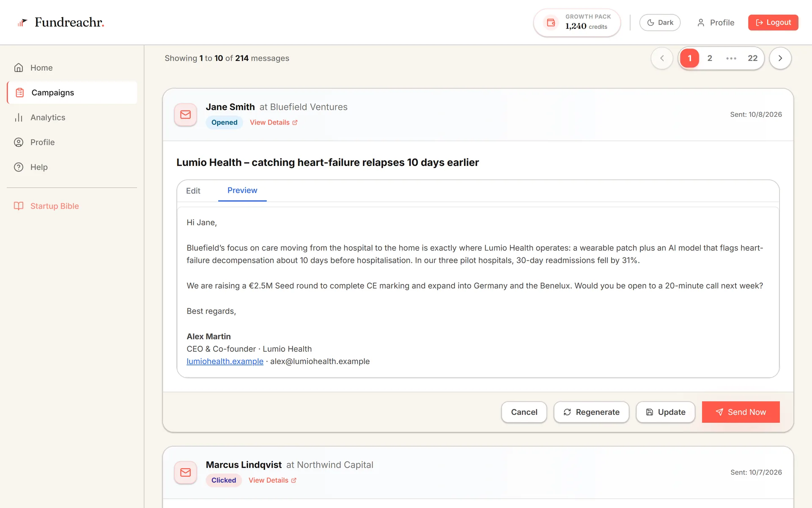Click the Opened status badge for Jane Smith
The image size is (812, 508).
[224, 123]
